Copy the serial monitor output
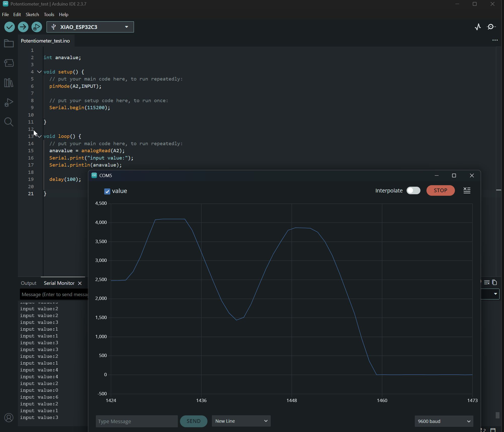Viewport: 504px width, 432px height. click(x=494, y=283)
